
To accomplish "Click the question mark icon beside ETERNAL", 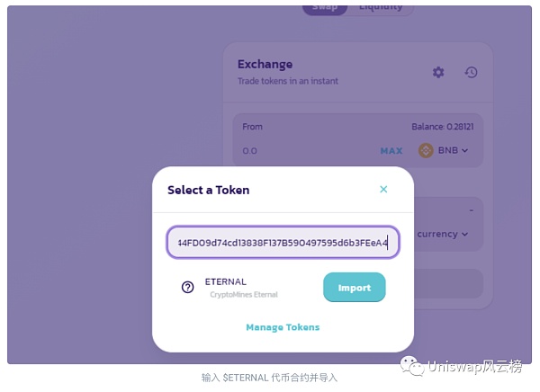I will 188,288.
